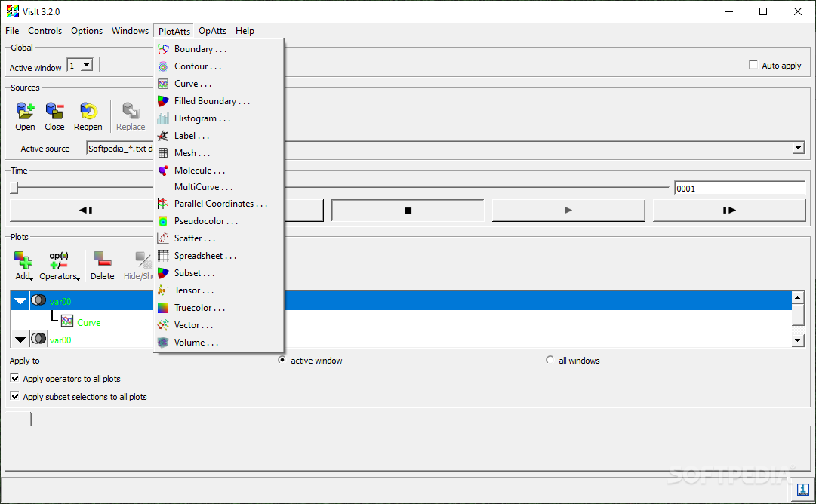Select the all windows radio button
The width and height of the screenshot is (816, 504).
click(550, 360)
